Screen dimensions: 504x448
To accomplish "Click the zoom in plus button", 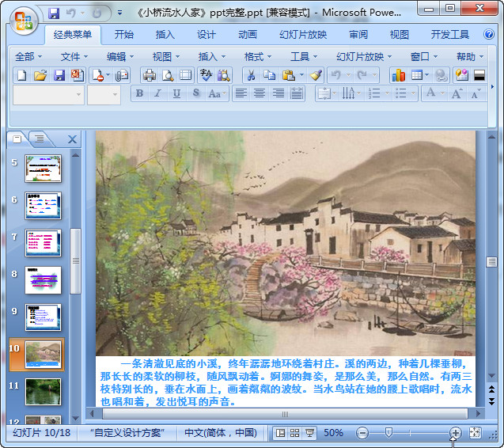I will [455, 433].
